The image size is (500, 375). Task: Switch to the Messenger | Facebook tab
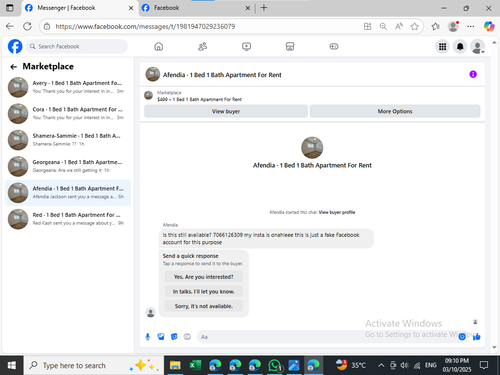(x=78, y=8)
